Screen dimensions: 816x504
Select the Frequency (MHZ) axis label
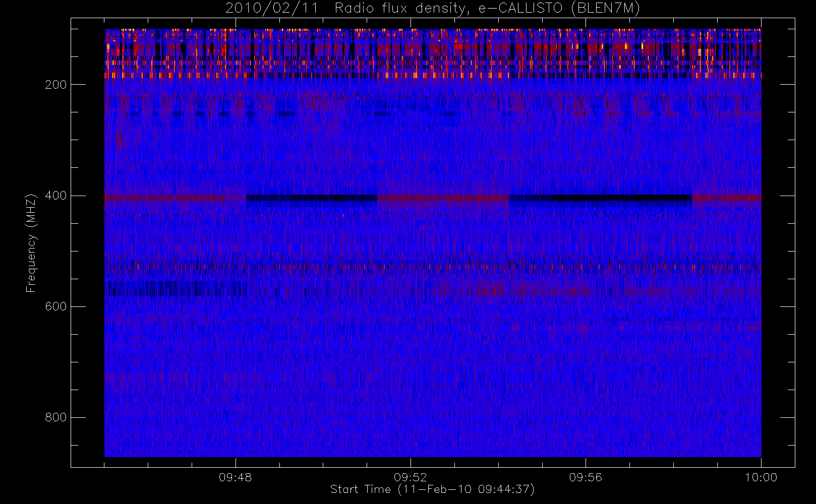[x=31, y=243]
